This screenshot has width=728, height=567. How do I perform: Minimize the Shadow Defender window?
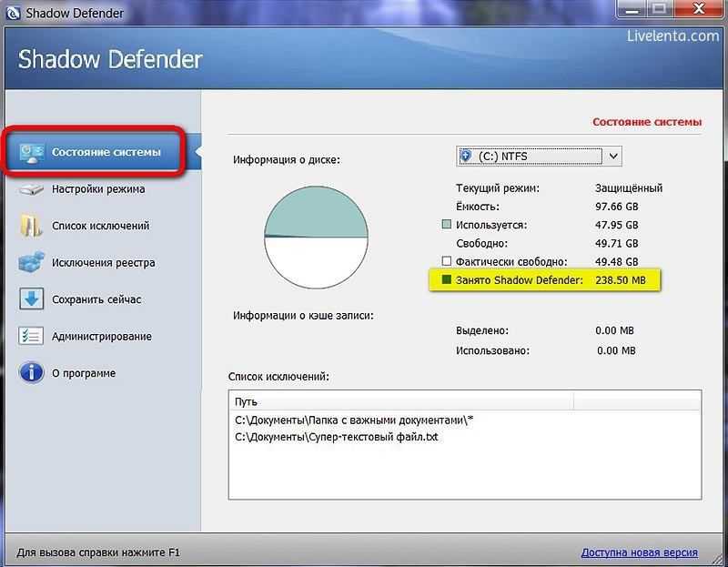(632, 8)
